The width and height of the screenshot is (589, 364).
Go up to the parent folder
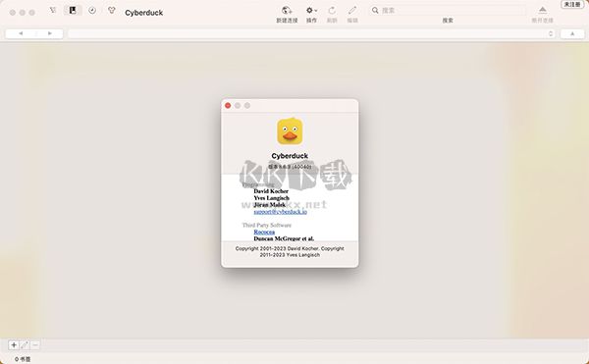coord(572,33)
